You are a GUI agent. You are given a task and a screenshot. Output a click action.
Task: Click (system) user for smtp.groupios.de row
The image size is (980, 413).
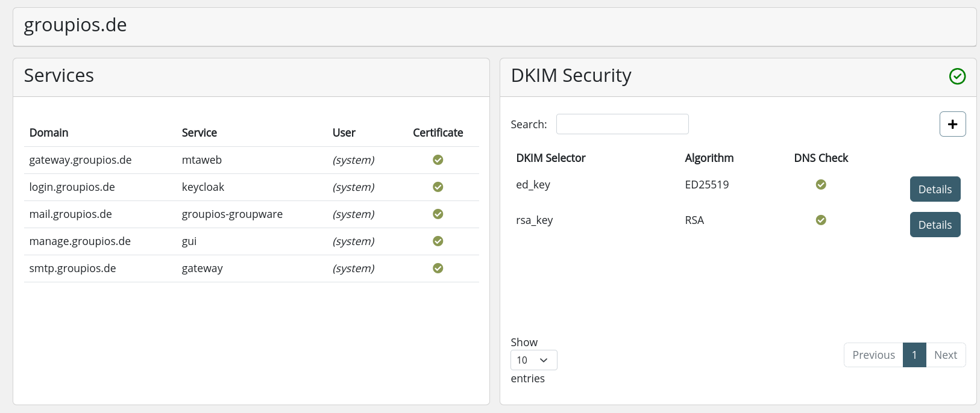(354, 269)
